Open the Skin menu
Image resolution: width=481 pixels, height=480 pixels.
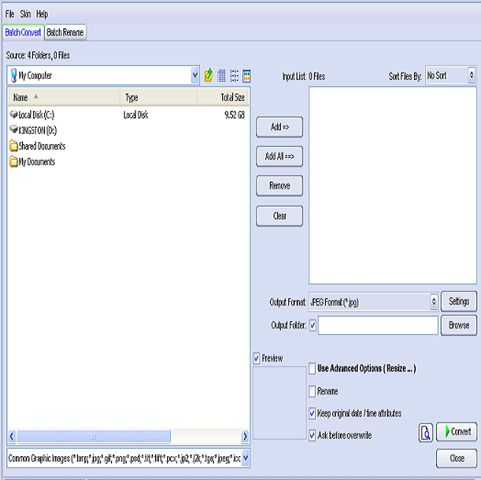tap(25, 14)
